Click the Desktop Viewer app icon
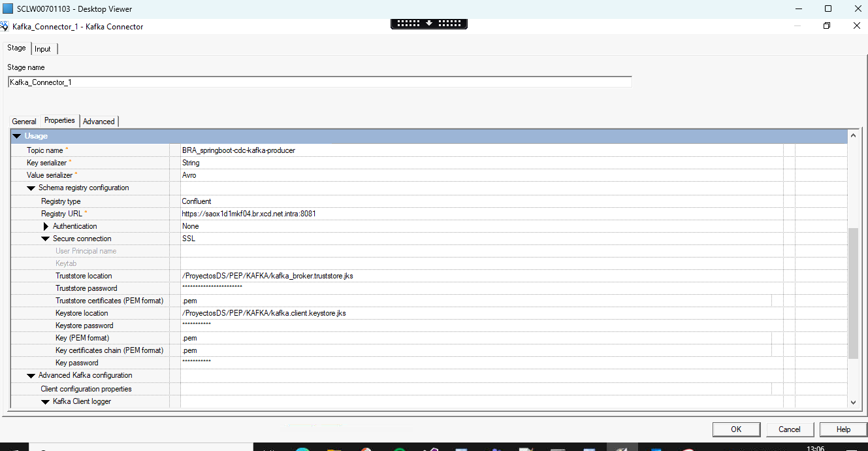 [x=8, y=9]
